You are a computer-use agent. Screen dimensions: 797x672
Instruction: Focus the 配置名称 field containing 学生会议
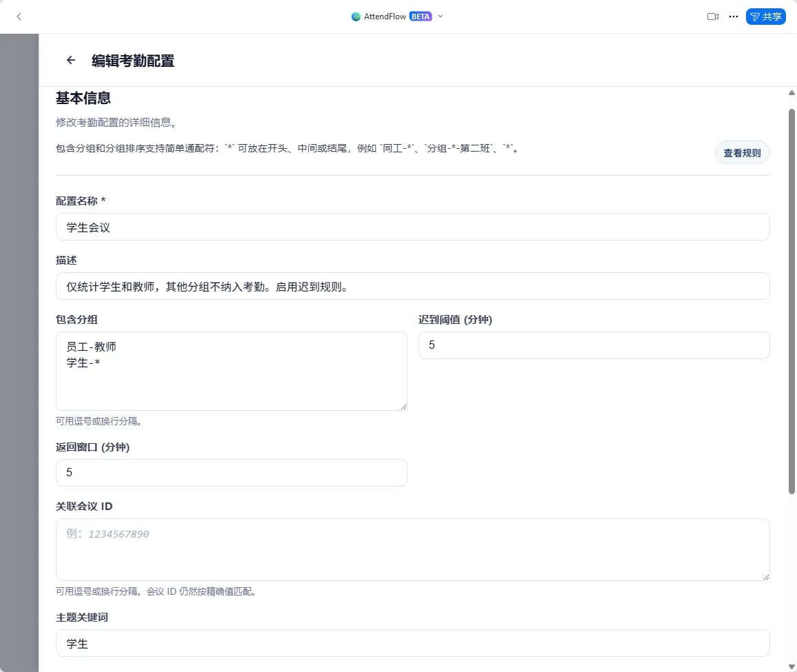(x=413, y=227)
